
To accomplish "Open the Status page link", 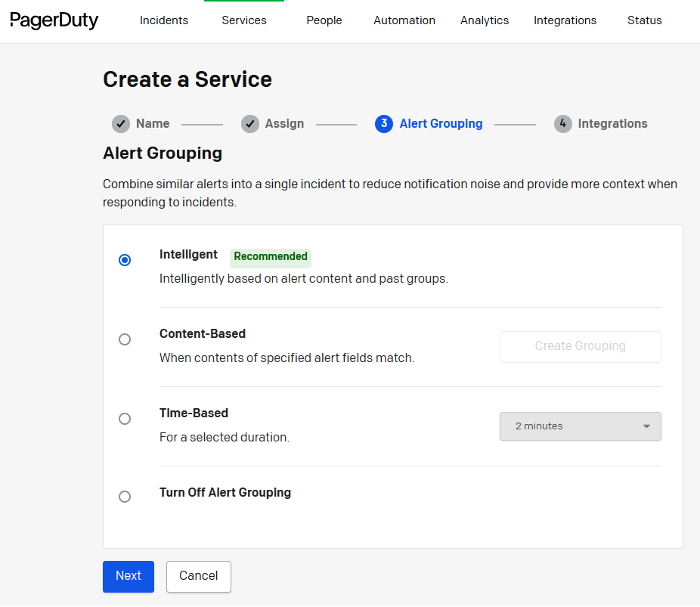I will point(645,20).
